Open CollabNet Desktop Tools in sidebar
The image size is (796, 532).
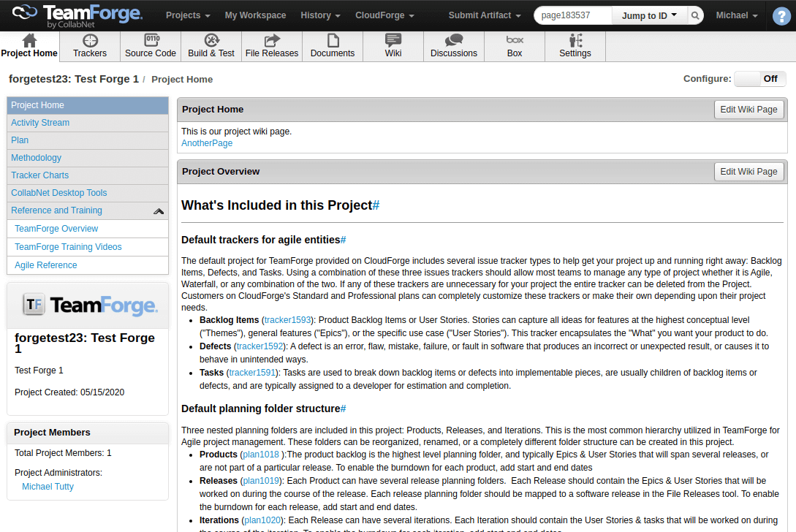pyautogui.click(x=88, y=193)
